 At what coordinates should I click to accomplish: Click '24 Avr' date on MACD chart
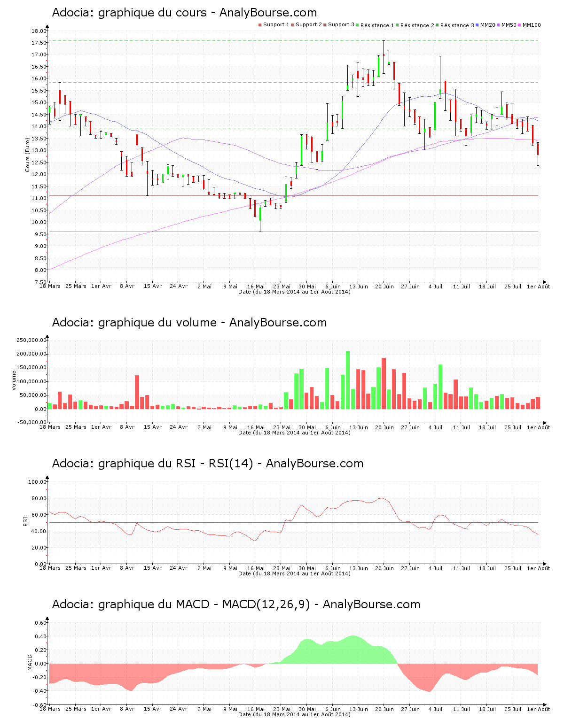coord(179,709)
